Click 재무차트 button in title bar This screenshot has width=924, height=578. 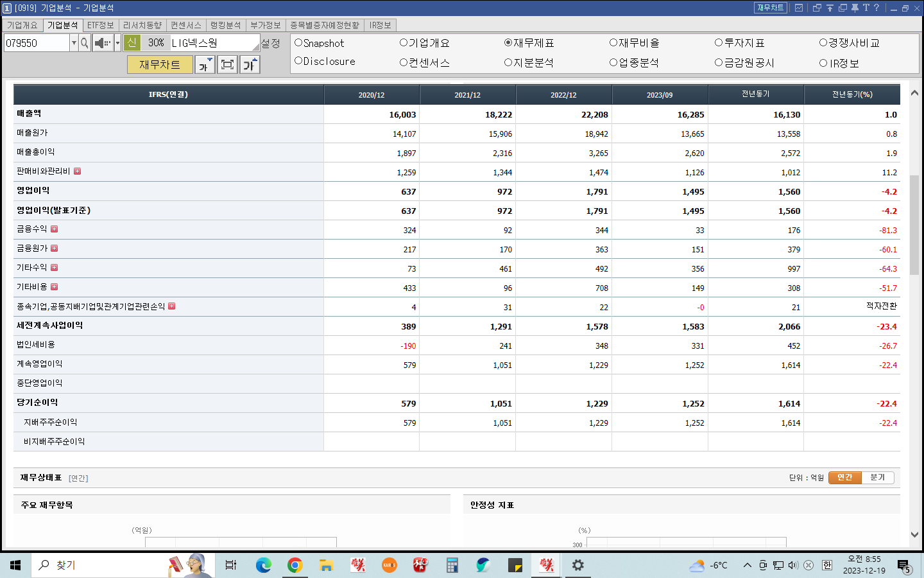pyautogui.click(x=771, y=8)
